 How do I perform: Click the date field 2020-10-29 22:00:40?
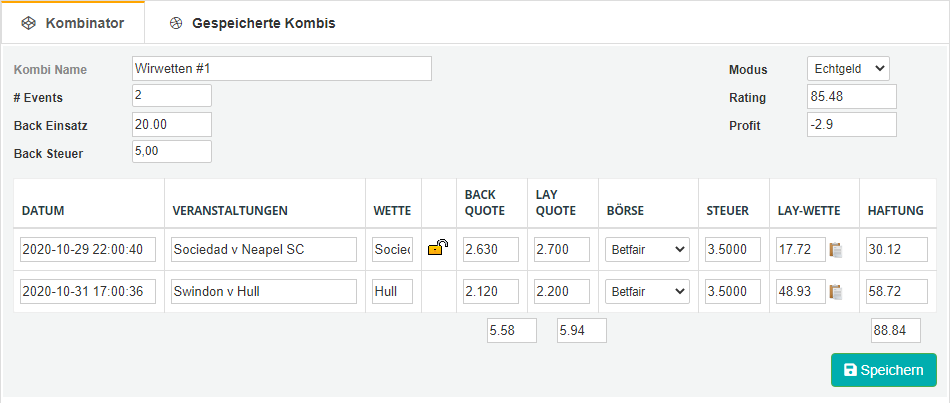87,249
